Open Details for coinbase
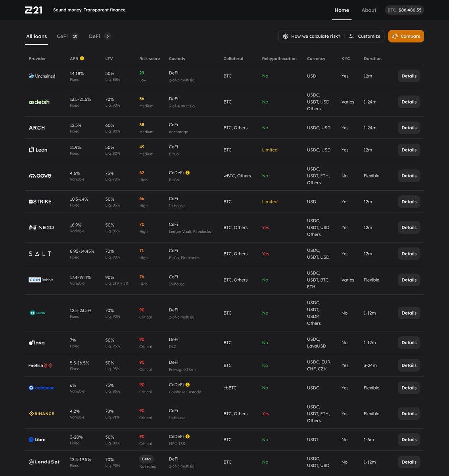 tap(409, 388)
